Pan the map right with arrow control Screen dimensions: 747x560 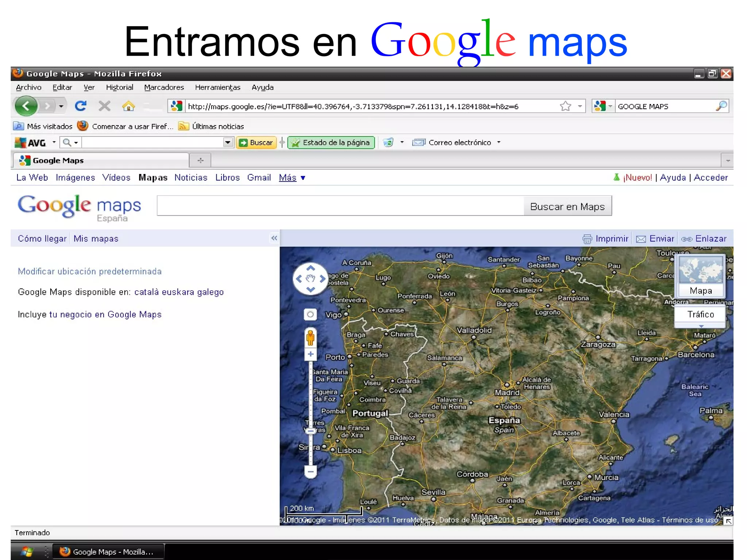322,279
